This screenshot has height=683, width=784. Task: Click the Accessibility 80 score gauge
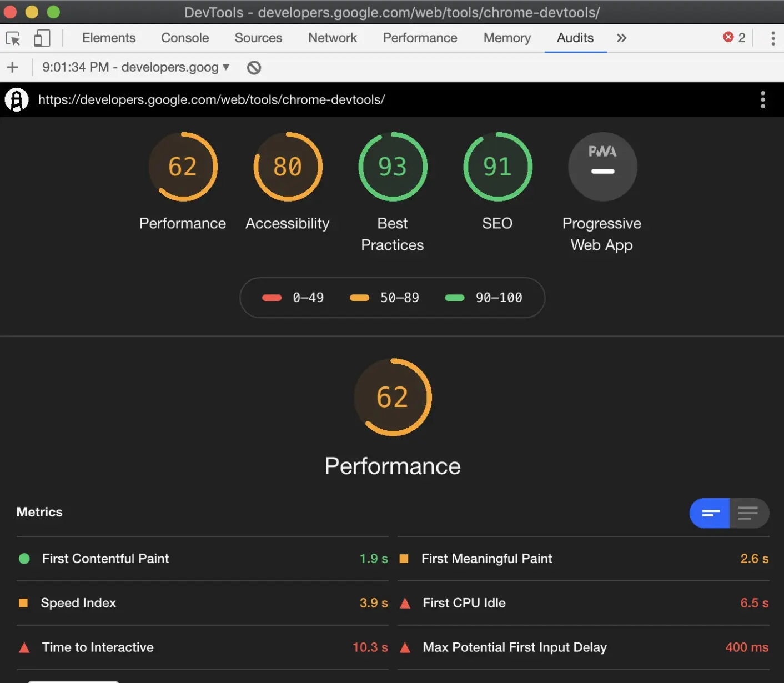tap(288, 167)
